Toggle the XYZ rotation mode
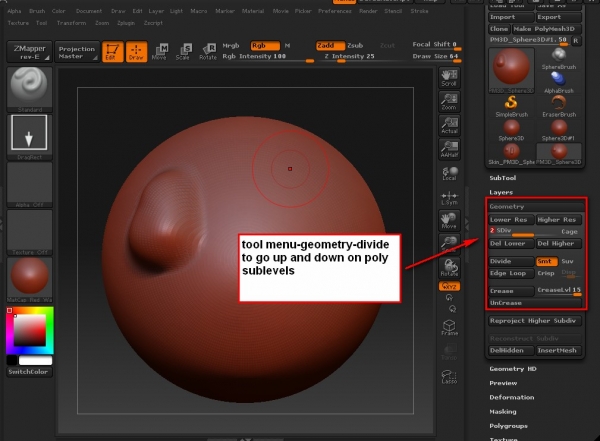Image resolution: width=600 pixels, height=441 pixels. tap(449, 286)
